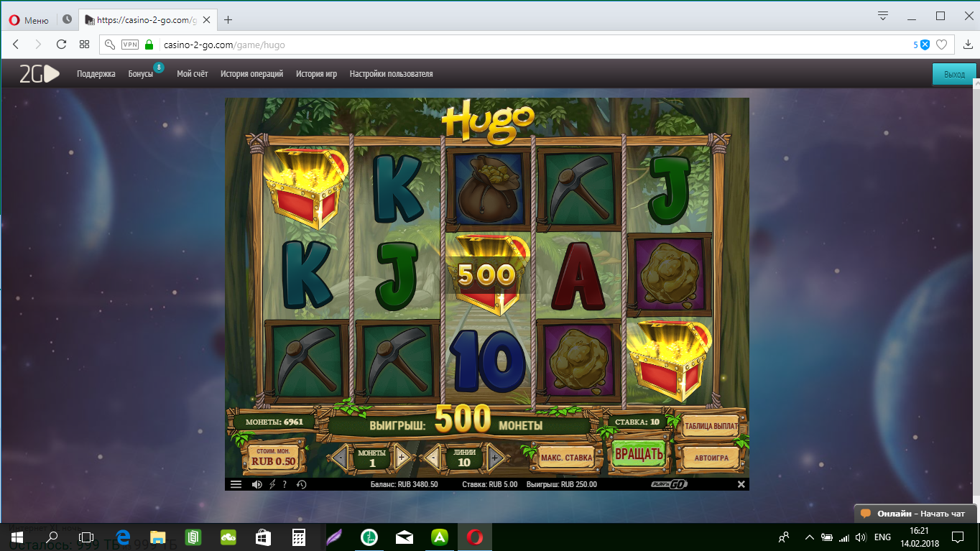This screenshot has height=551, width=980.
Task: Click the search magnifier in address bar
Action: pos(110,45)
